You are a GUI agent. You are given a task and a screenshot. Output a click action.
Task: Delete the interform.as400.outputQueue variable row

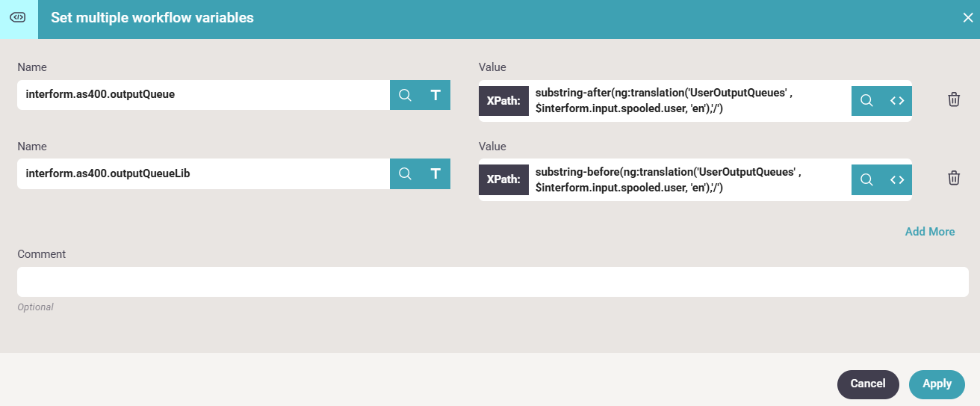pos(954,99)
